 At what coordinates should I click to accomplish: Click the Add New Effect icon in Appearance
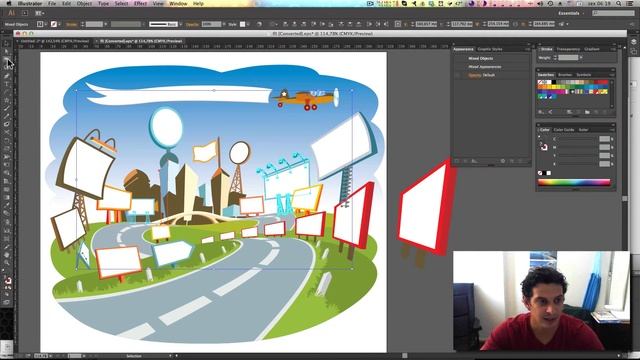(x=474, y=161)
